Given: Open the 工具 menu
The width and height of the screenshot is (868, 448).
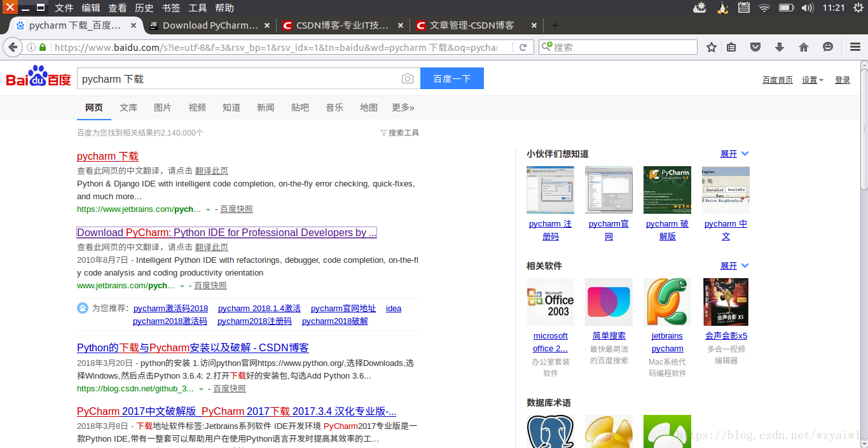Looking at the screenshot, I should click(198, 8).
